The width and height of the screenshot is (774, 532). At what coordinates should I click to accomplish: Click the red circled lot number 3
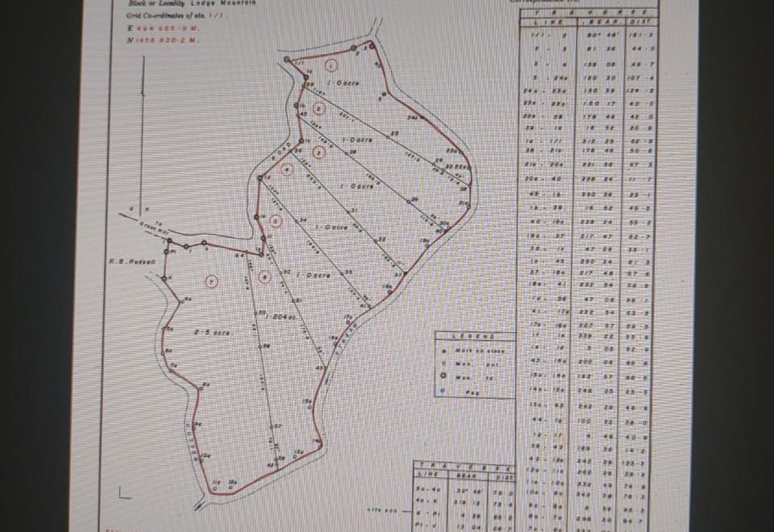coord(318,151)
